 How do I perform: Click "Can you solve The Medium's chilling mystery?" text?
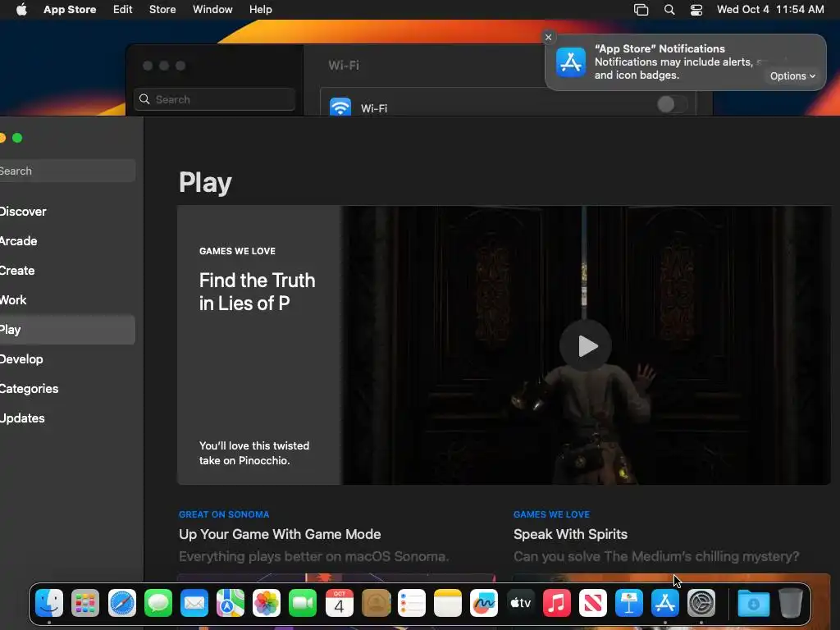click(x=656, y=557)
